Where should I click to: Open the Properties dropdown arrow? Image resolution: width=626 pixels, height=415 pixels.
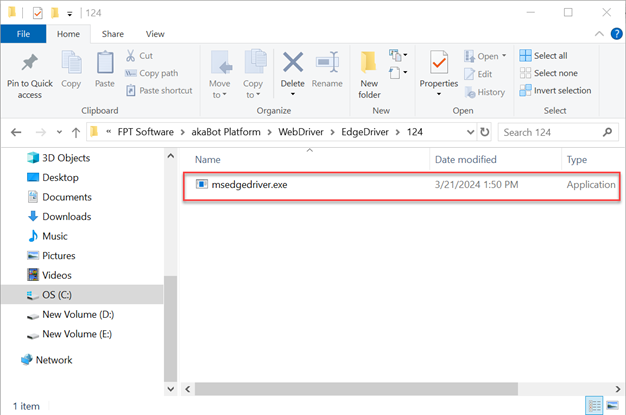[x=439, y=95]
